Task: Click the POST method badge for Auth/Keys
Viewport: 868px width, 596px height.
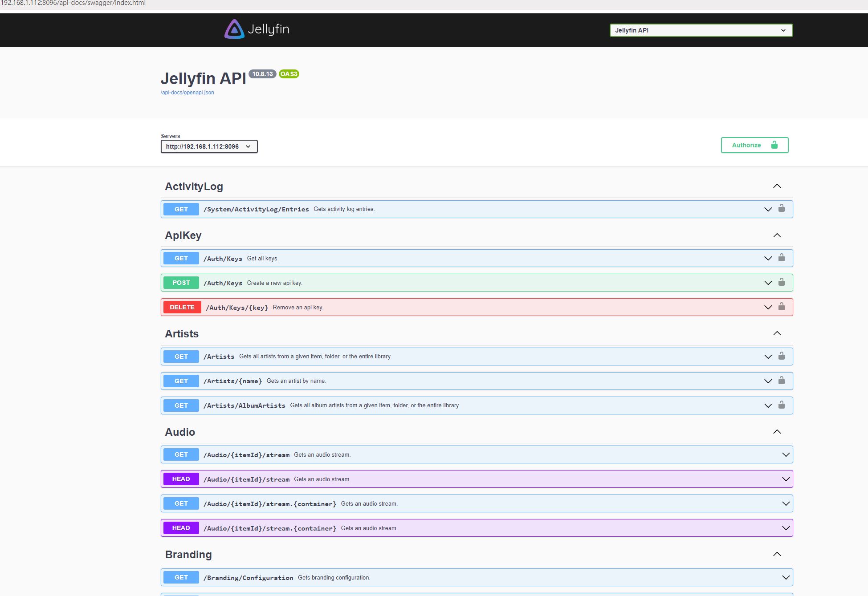Action: (x=181, y=283)
